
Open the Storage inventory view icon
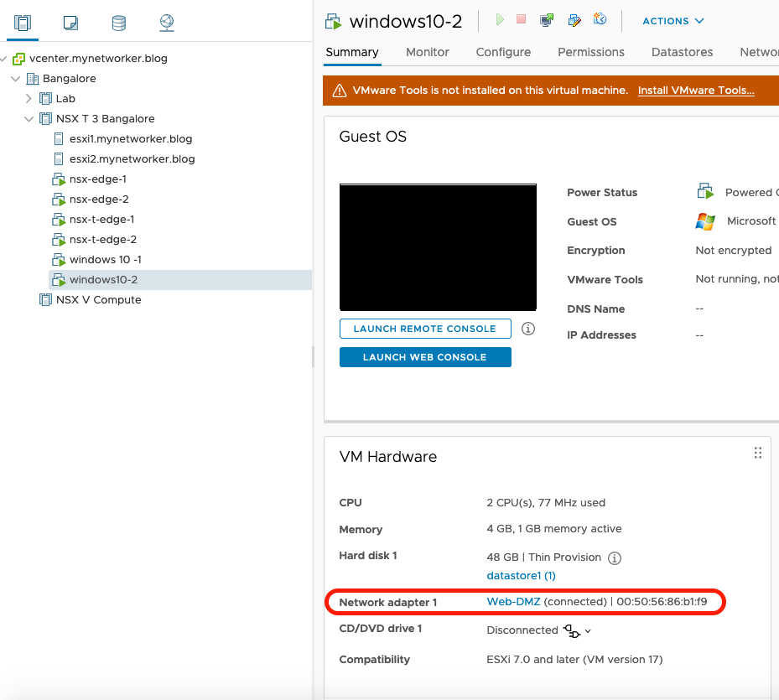click(119, 23)
